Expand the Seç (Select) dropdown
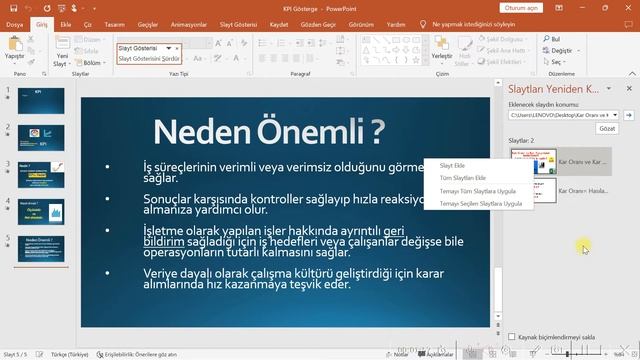 pyautogui.click(x=564, y=62)
